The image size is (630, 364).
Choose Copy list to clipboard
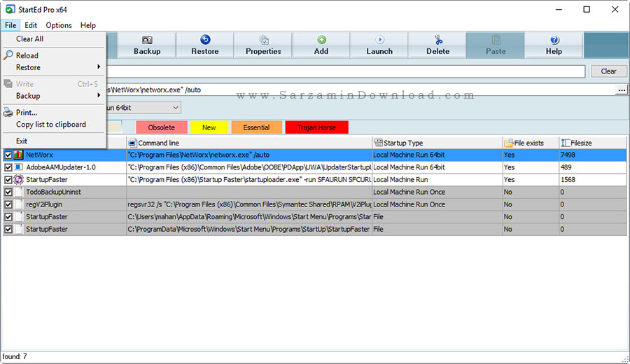[53, 125]
